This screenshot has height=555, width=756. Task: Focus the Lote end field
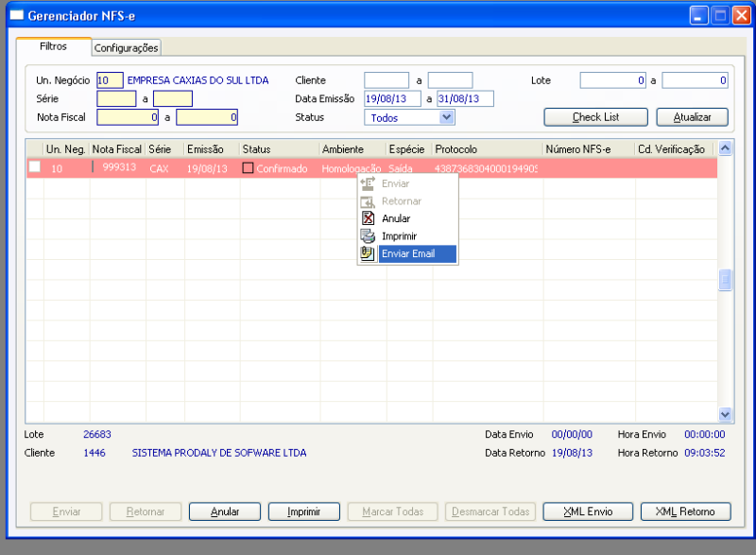[695, 80]
